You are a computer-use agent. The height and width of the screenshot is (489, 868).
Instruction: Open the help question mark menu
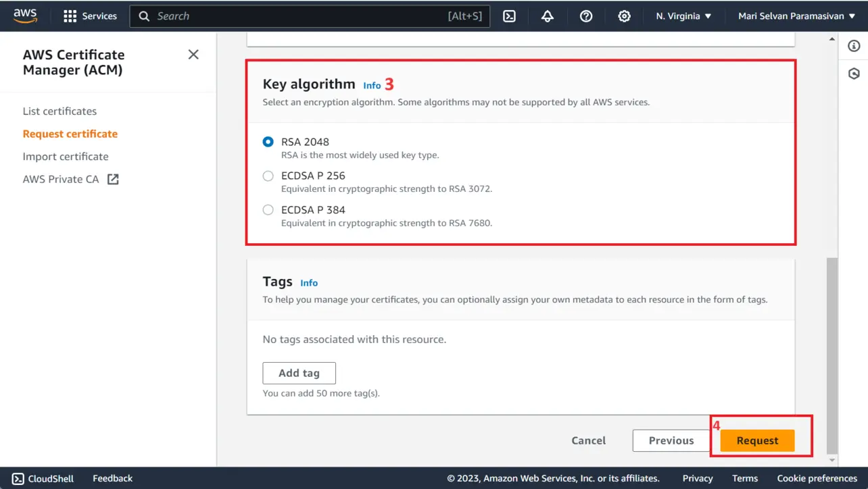(x=586, y=16)
